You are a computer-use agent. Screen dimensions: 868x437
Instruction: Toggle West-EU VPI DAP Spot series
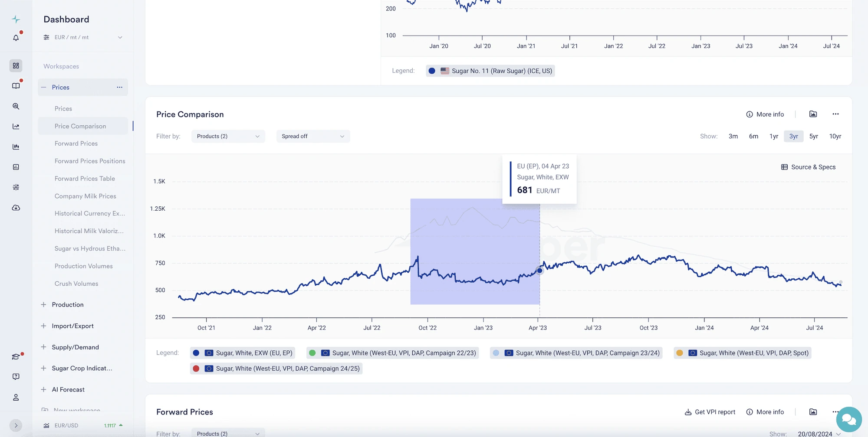pyautogui.click(x=742, y=353)
